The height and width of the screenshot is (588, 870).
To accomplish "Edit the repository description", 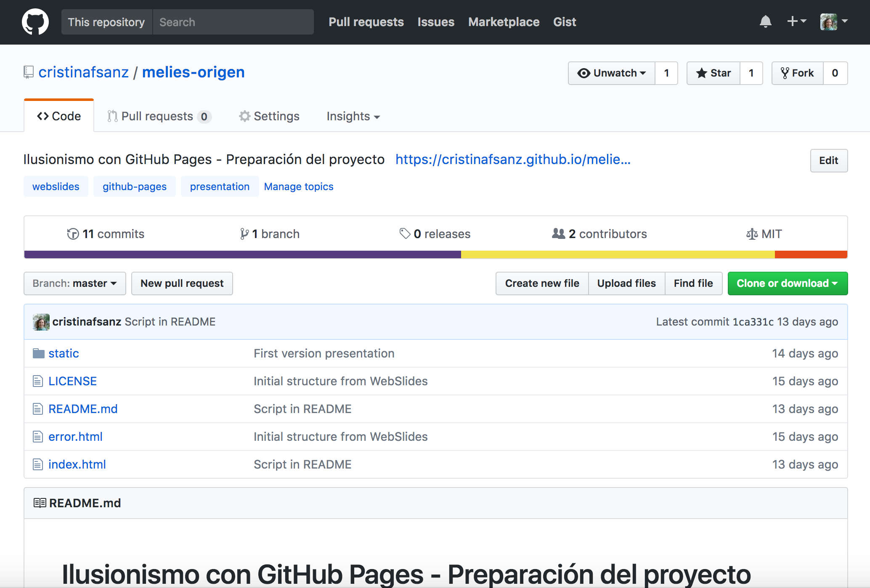I will tap(829, 161).
